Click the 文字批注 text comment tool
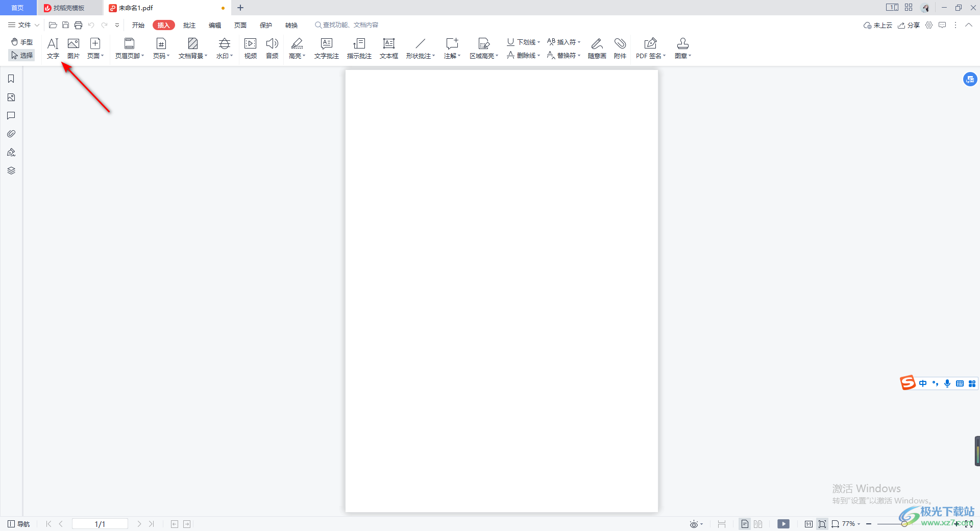This screenshot has height=531, width=980. tap(327, 49)
